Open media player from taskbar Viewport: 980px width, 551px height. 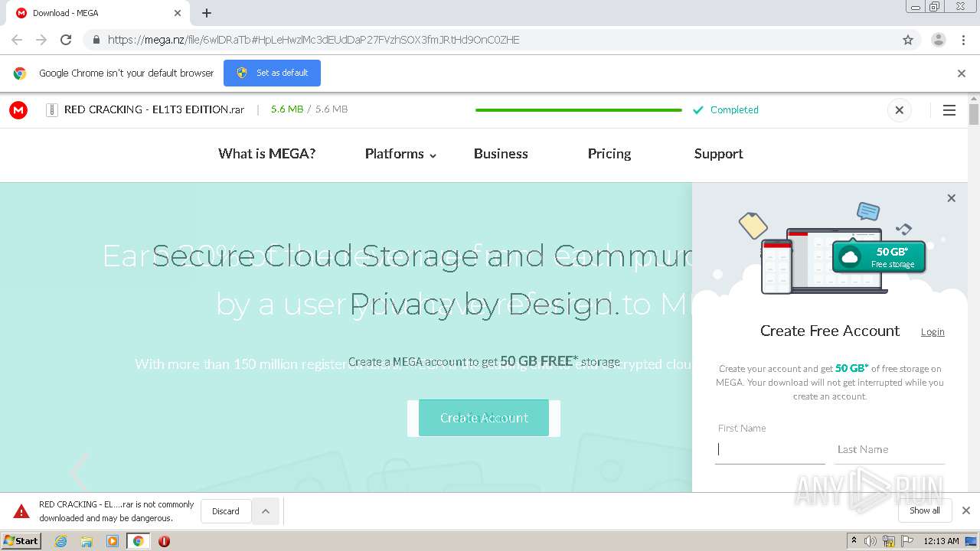point(113,541)
